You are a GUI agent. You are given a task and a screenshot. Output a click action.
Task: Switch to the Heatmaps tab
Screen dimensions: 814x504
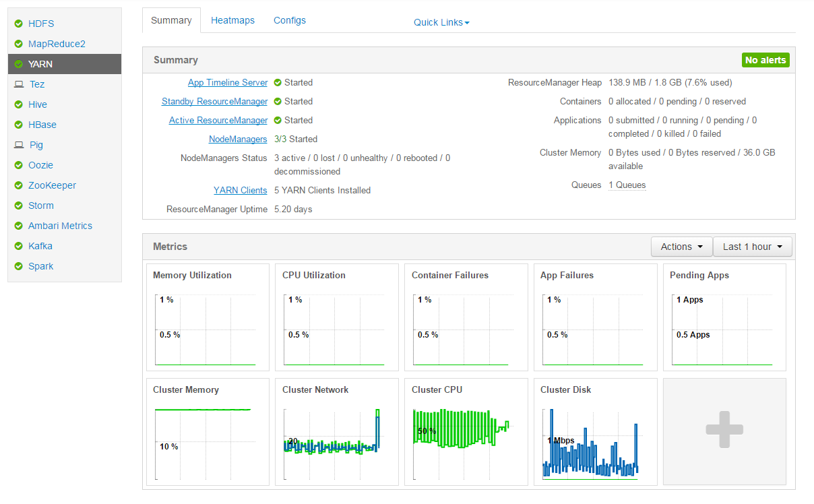(x=232, y=20)
